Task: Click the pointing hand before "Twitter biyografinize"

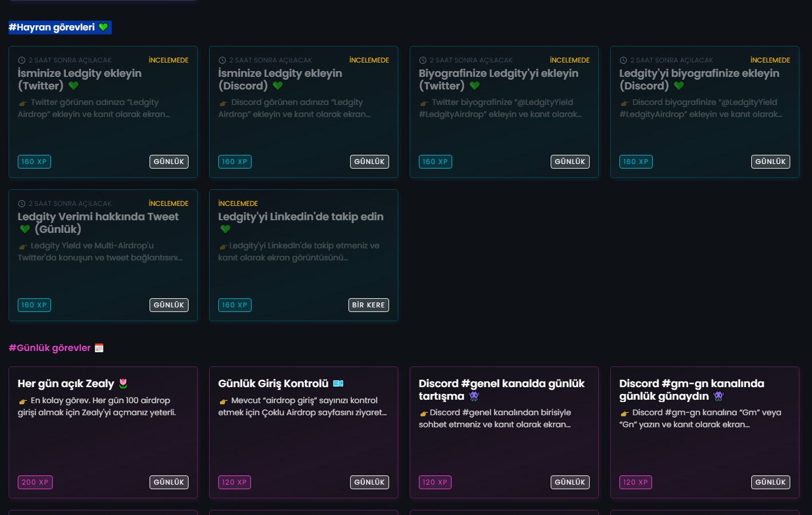Action: click(x=424, y=103)
